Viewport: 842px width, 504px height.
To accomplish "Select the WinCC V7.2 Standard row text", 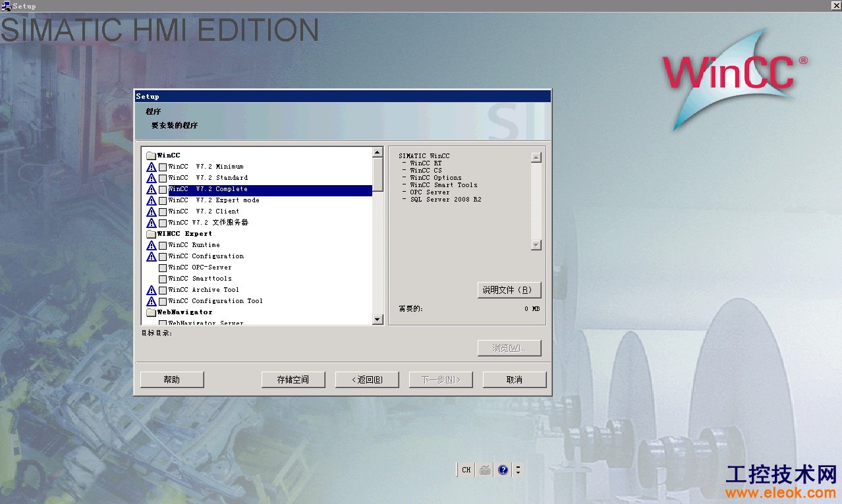I will pos(208,178).
